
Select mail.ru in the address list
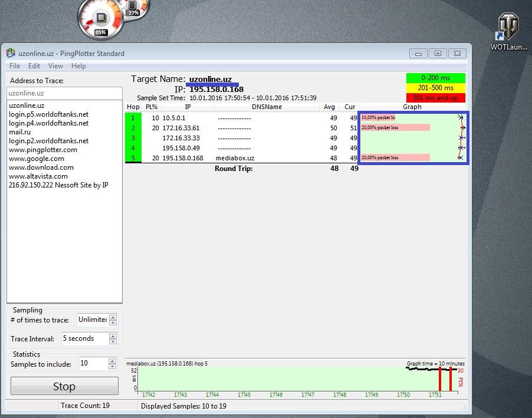[19, 132]
